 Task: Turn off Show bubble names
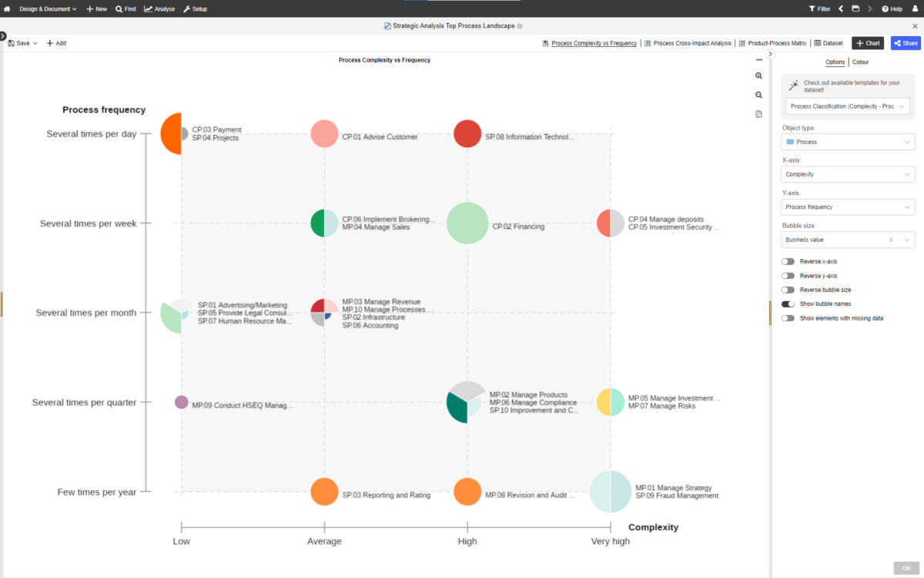tap(788, 304)
